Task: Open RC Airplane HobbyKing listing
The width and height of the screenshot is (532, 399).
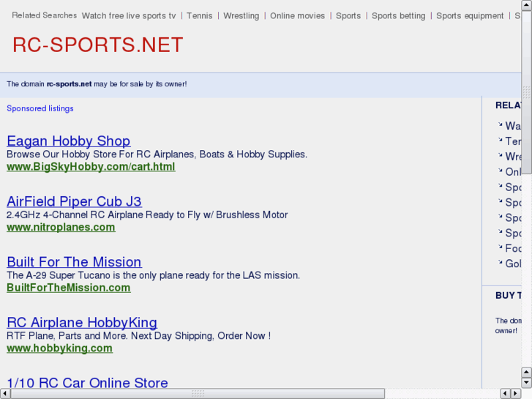Action: [82, 322]
